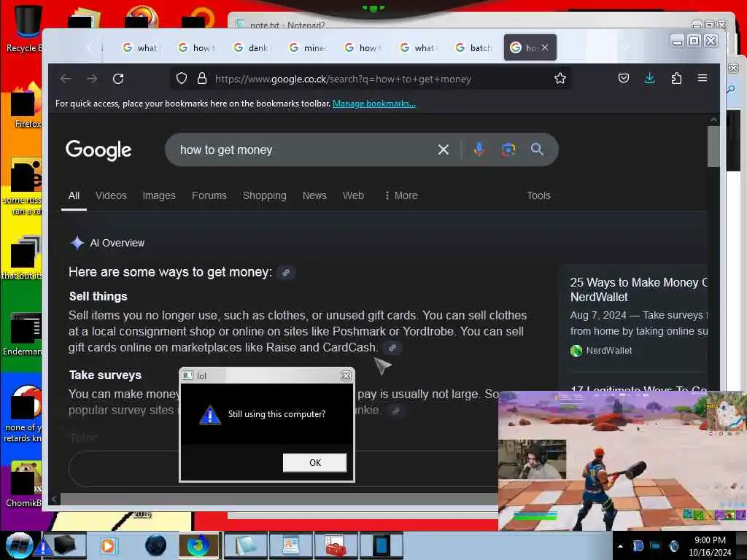Click the URL address bar
Viewport: 747px width, 560px height.
[x=371, y=79]
